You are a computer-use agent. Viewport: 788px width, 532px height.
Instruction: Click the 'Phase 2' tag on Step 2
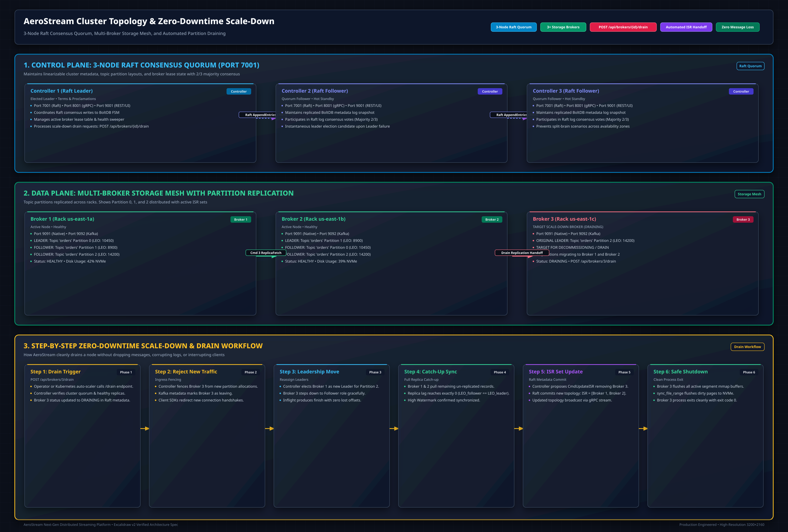pos(251,372)
